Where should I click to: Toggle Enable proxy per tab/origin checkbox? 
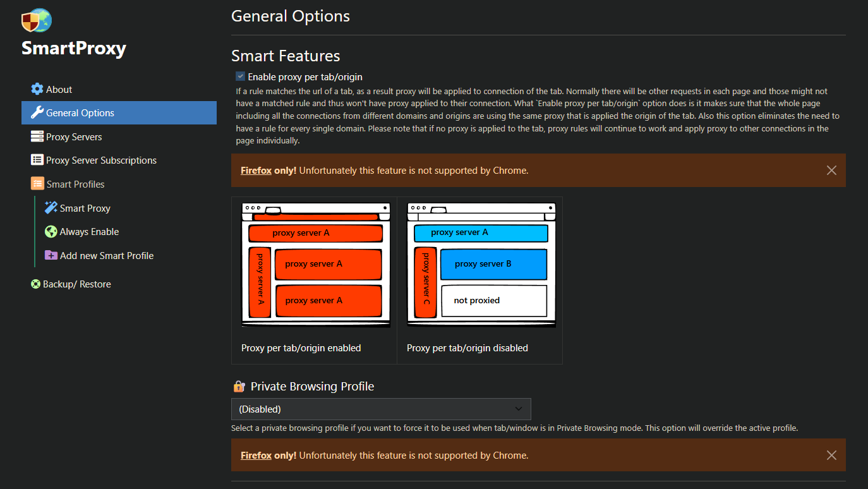(240, 76)
